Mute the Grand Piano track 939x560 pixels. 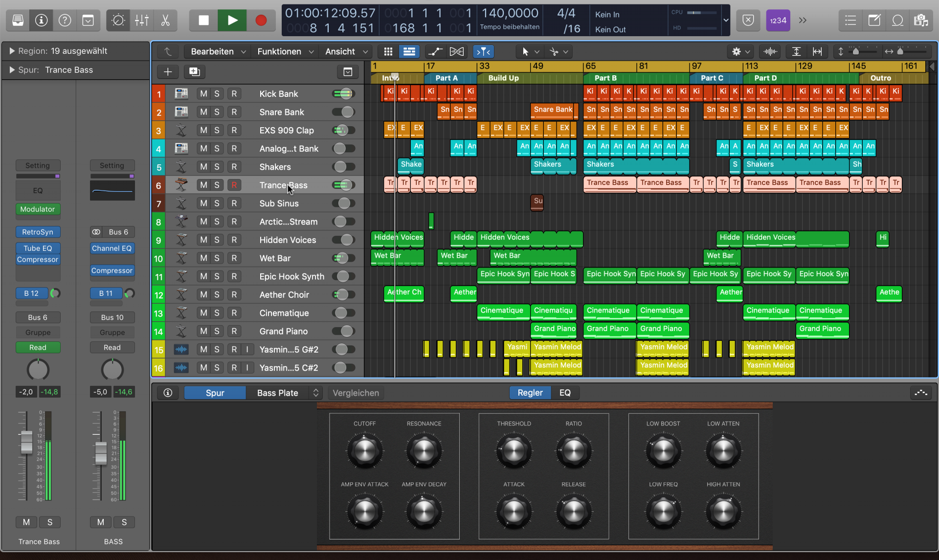(203, 331)
